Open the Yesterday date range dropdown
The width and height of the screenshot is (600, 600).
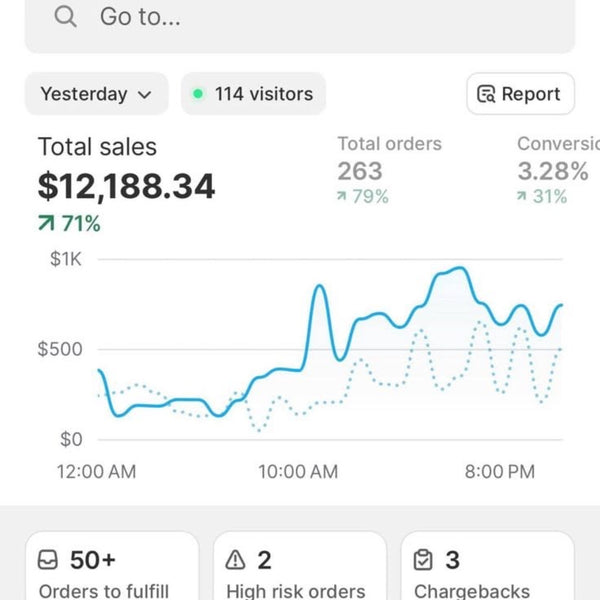(96, 94)
